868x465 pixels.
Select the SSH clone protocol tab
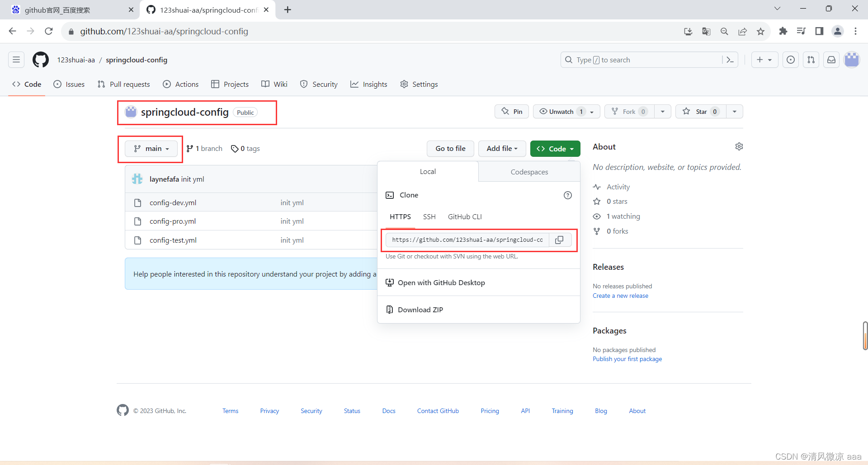click(x=429, y=217)
